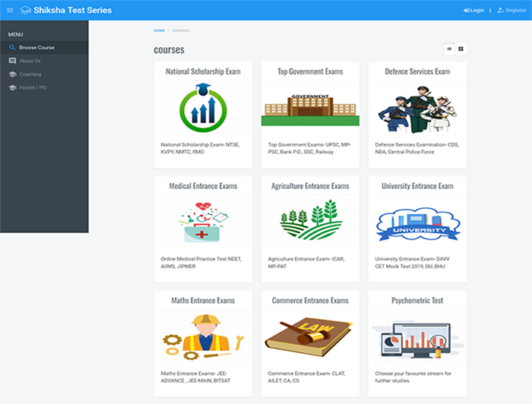The height and width of the screenshot is (404, 532).
Task: Select Agriculture Entrance Exams field image
Action: (310, 221)
